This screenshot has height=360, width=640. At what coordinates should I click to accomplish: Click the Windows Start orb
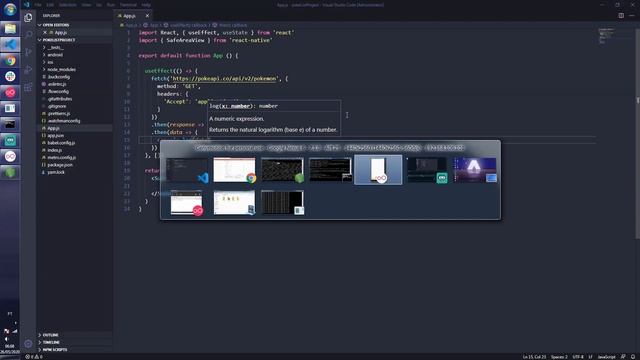(10, 9)
